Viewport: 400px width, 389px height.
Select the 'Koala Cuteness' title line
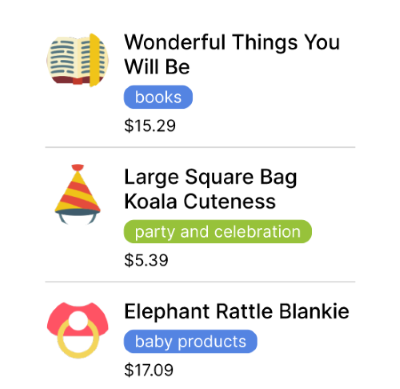coord(200,201)
